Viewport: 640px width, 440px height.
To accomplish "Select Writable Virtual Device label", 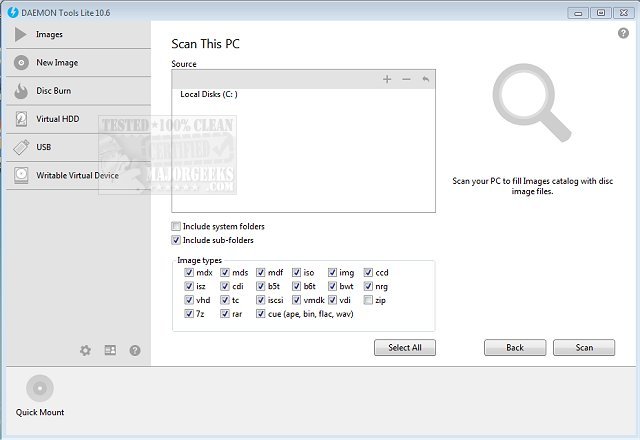I will (78, 175).
